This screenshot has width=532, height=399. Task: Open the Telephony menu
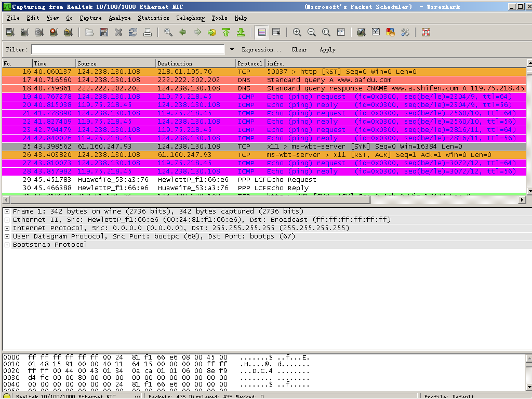[190, 18]
